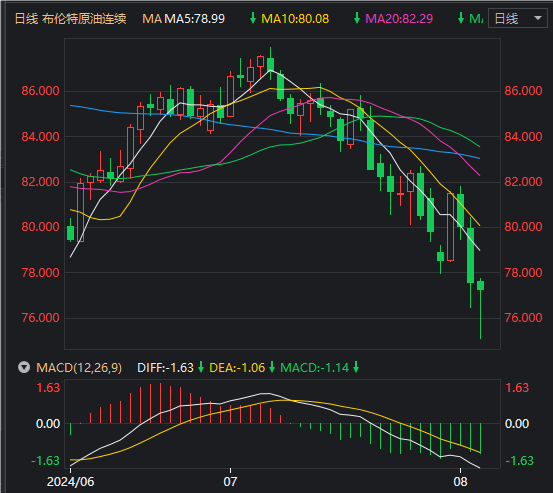The height and width of the screenshot is (493, 553).
Task: Click the left 82.000 price axis label
Action: click(x=40, y=182)
